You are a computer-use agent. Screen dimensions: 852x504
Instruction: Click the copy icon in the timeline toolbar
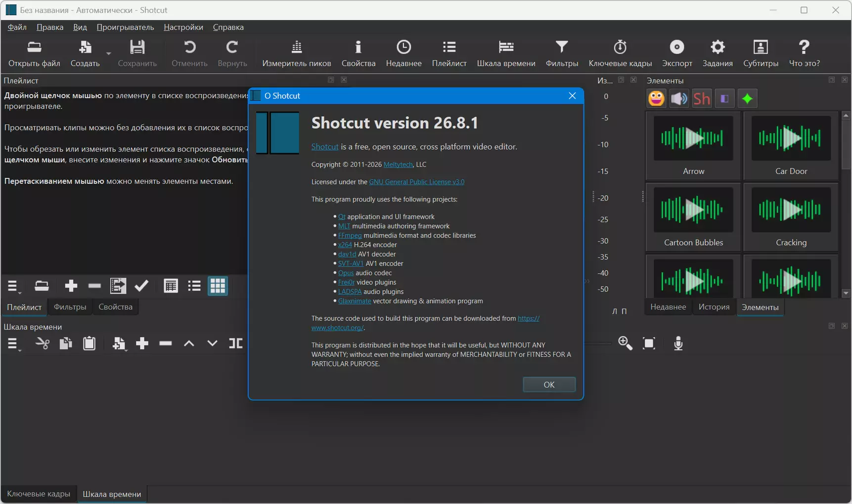tap(66, 343)
